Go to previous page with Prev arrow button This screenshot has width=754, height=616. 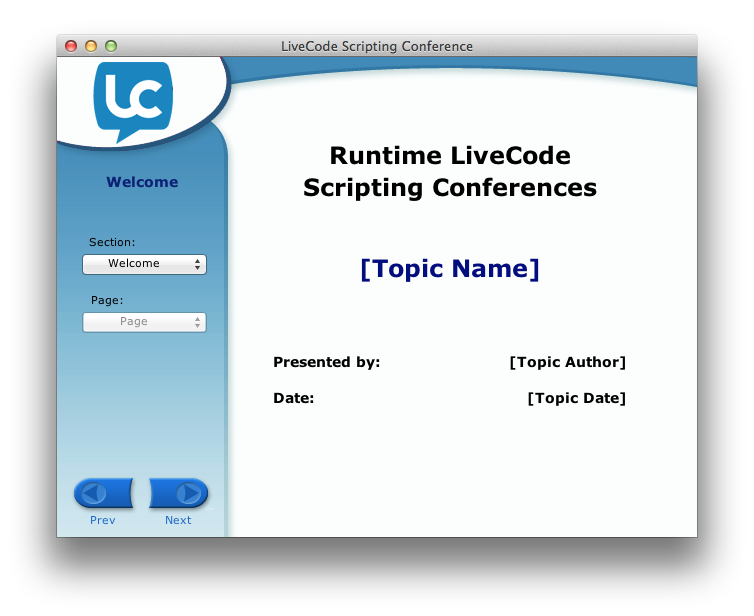(x=104, y=493)
